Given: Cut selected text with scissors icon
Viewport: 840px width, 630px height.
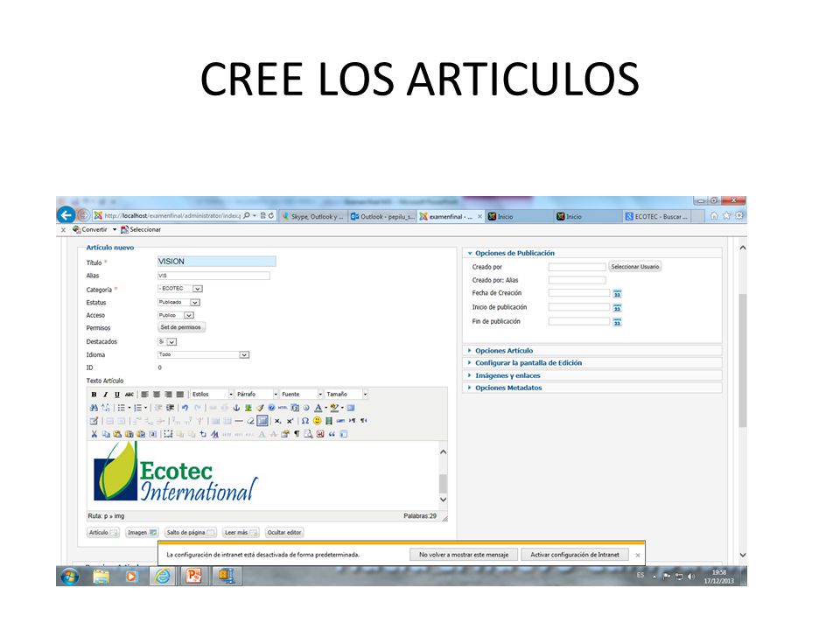Looking at the screenshot, I should (x=94, y=434).
